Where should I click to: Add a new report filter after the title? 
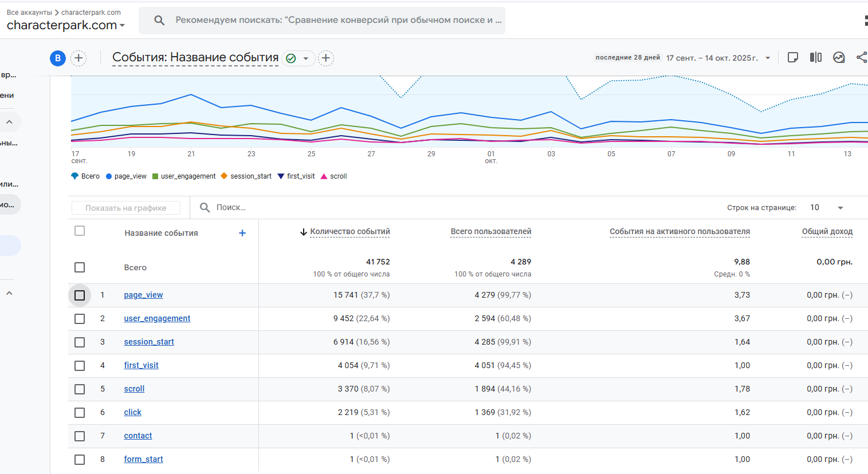326,58
